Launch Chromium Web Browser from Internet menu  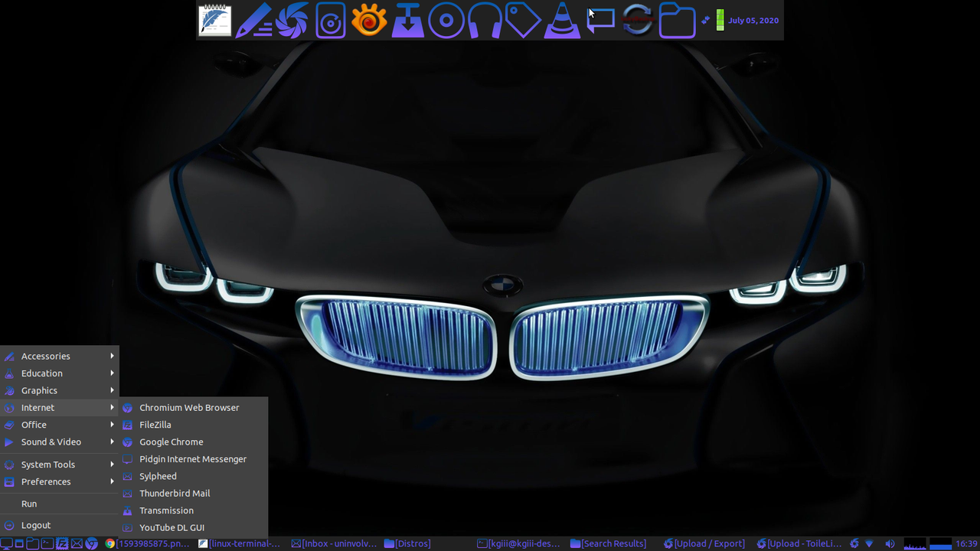click(194, 408)
